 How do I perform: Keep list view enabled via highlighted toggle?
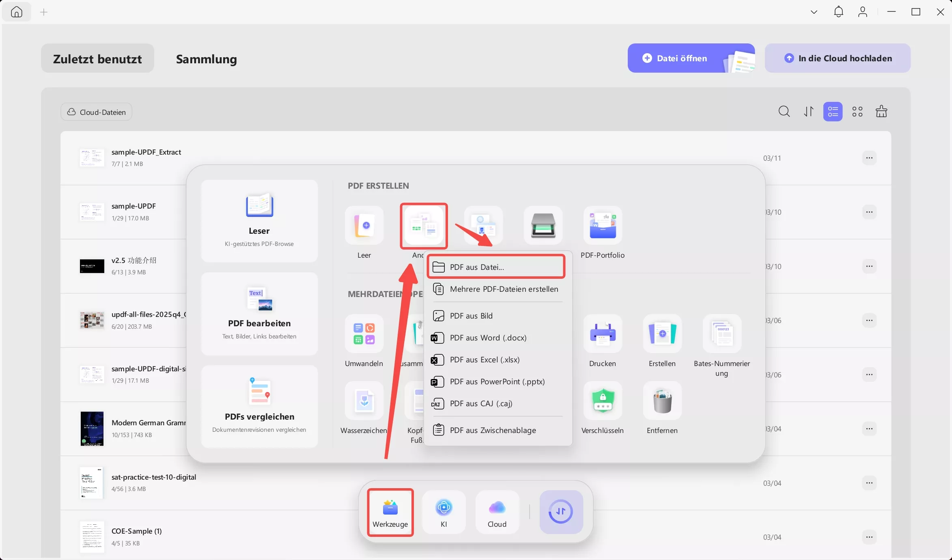(x=833, y=111)
